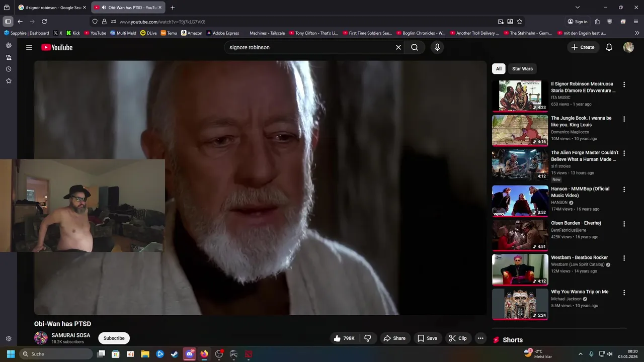The height and width of the screenshot is (362, 644).
Task: Open Discord from the taskbar
Action: click(189, 354)
